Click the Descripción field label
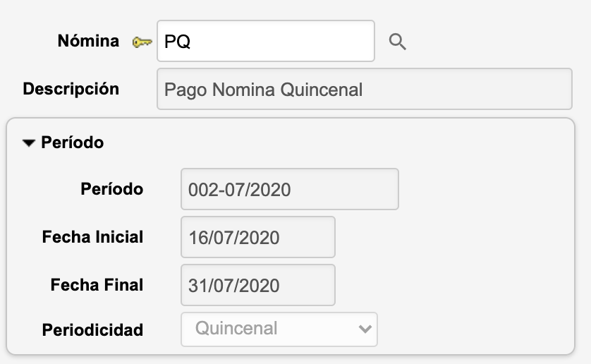 [x=71, y=90]
